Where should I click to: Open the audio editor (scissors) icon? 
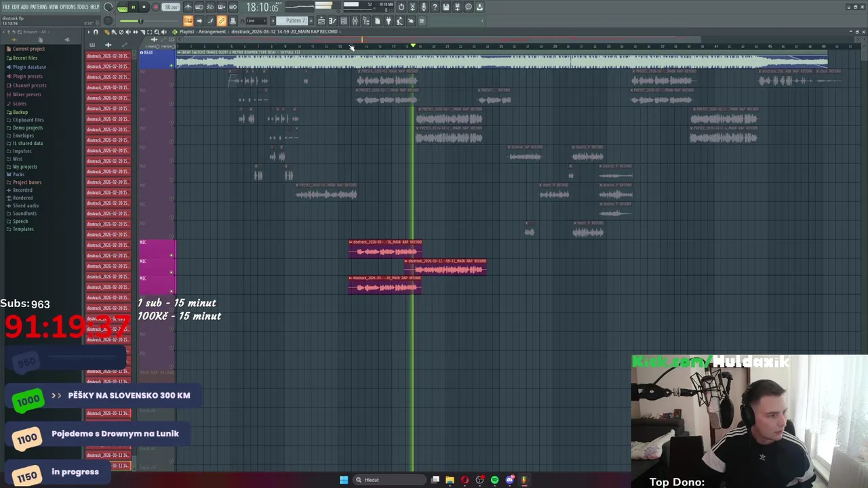tap(412, 7)
